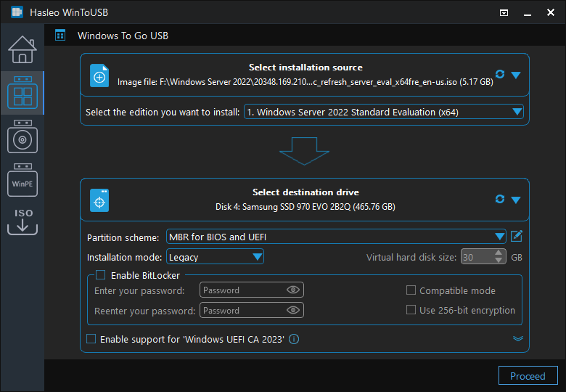Focus the Enter your password field

[x=252, y=290]
